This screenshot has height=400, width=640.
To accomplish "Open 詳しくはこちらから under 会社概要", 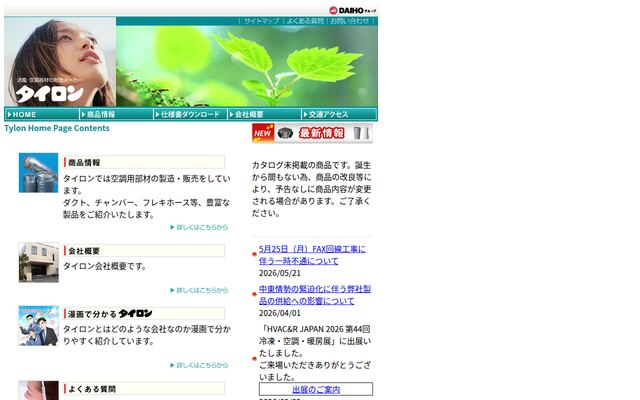I will point(199,291).
